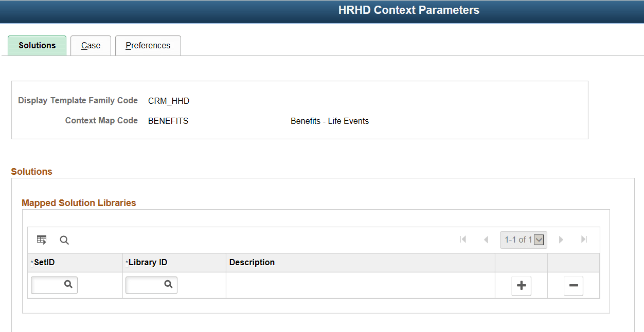Click the Find icon in the grid toolbar

[x=64, y=239]
